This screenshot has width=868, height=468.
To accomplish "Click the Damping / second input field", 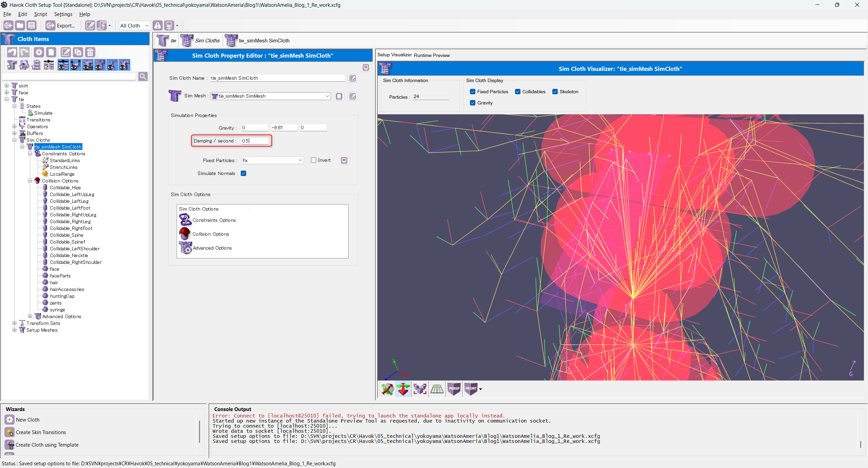I will click(x=255, y=141).
